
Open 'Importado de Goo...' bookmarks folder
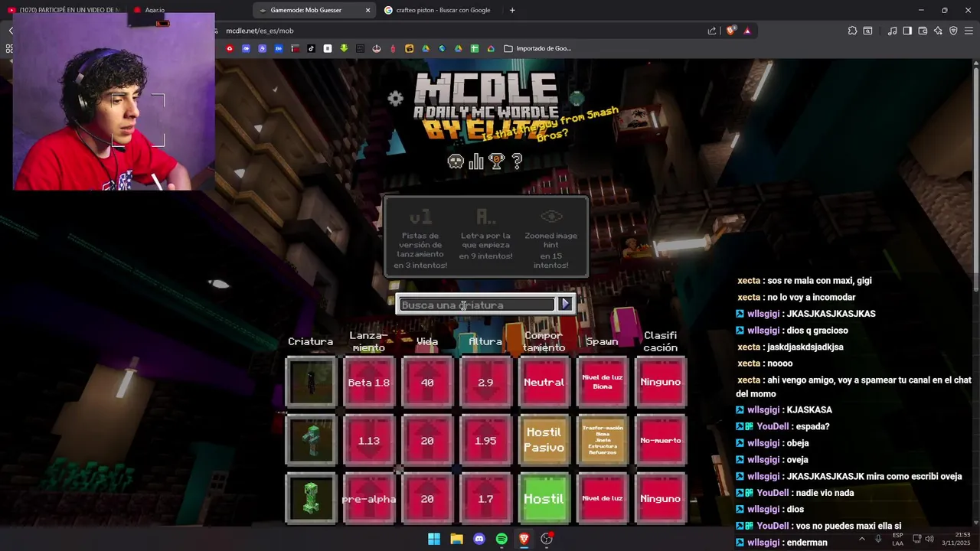tap(537, 48)
